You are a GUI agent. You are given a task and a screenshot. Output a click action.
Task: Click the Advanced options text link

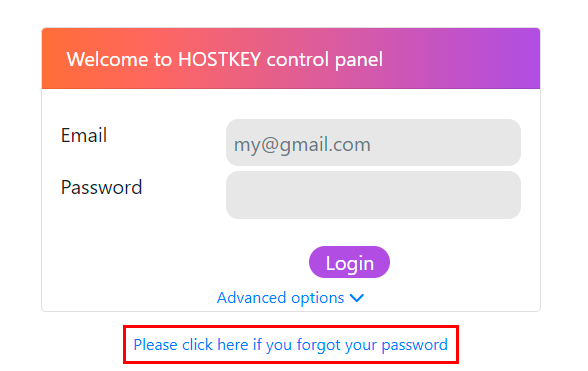[x=280, y=298]
